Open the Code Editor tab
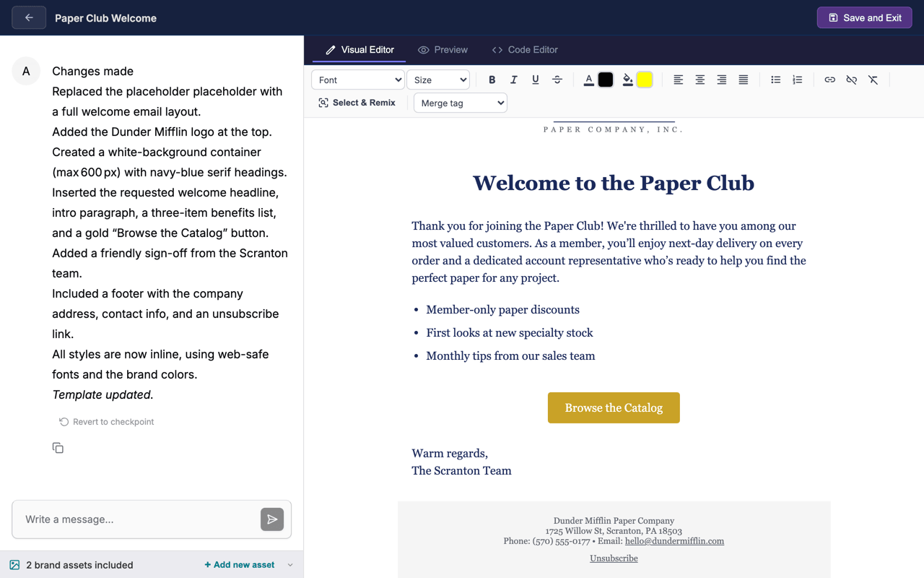 [525, 50]
